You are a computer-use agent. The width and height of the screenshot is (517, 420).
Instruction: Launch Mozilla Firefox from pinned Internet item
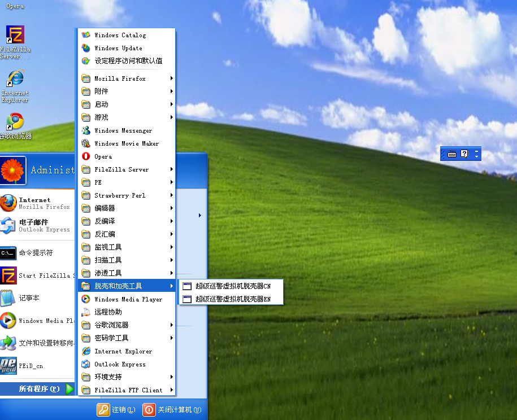pyautogui.click(x=37, y=203)
